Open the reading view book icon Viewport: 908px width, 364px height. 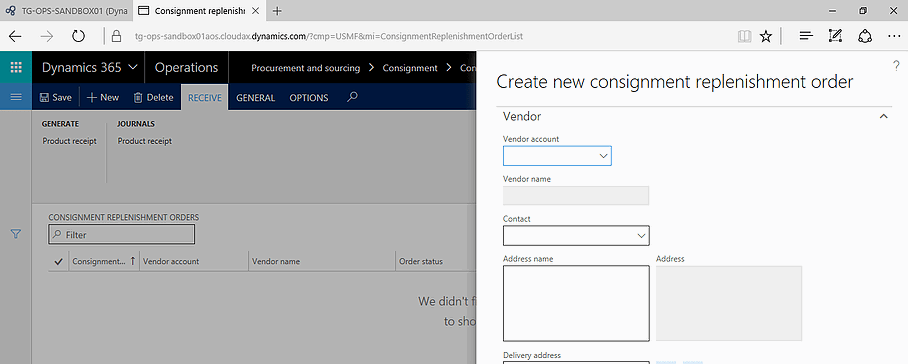click(745, 36)
